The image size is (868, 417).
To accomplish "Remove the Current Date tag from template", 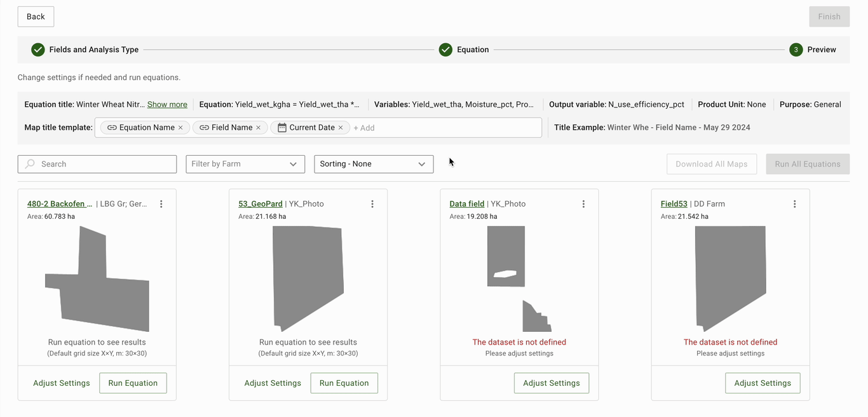I will 341,128.
